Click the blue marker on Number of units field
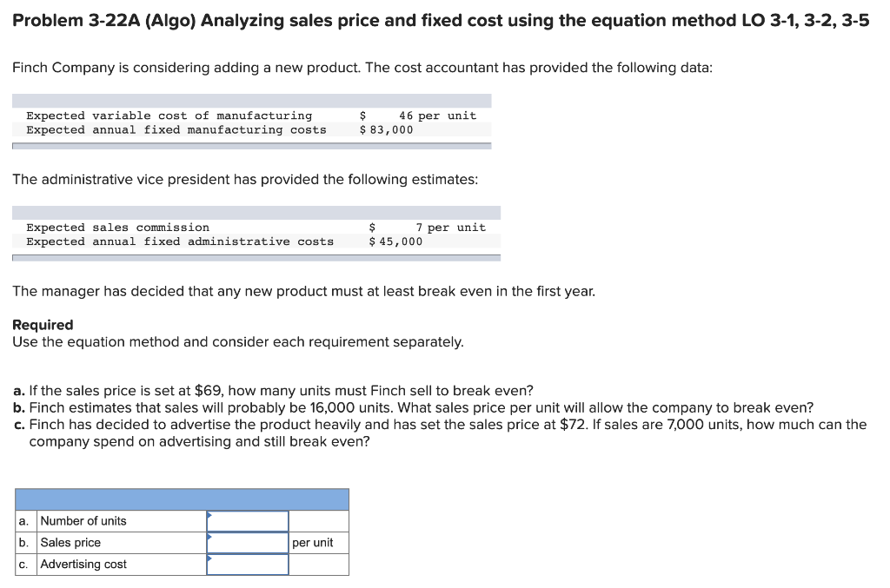The width and height of the screenshot is (890, 588). pos(208,515)
